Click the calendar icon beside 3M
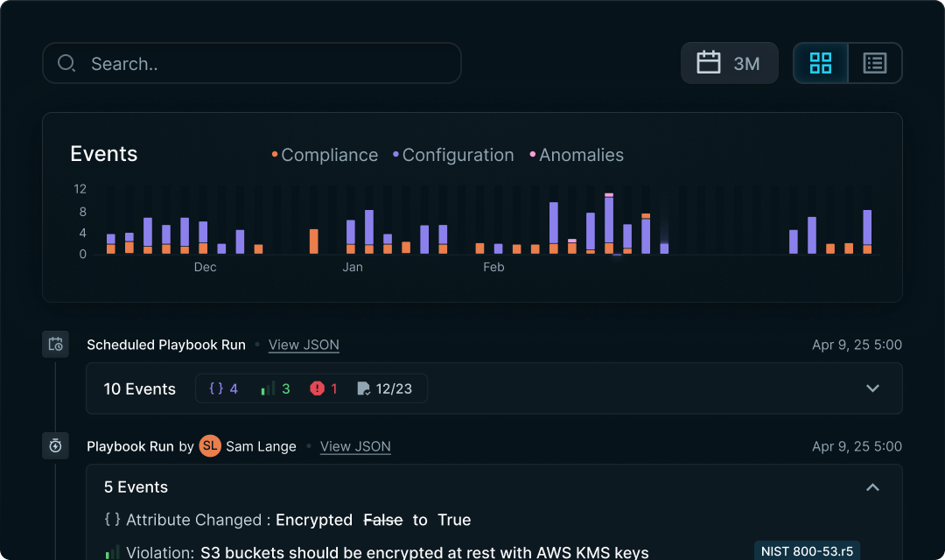This screenshot has width=945, height=560. tap(708, 63)
